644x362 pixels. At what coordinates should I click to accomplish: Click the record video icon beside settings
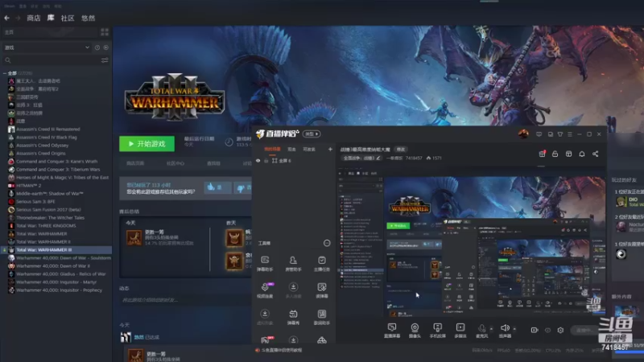pos(535,330)
